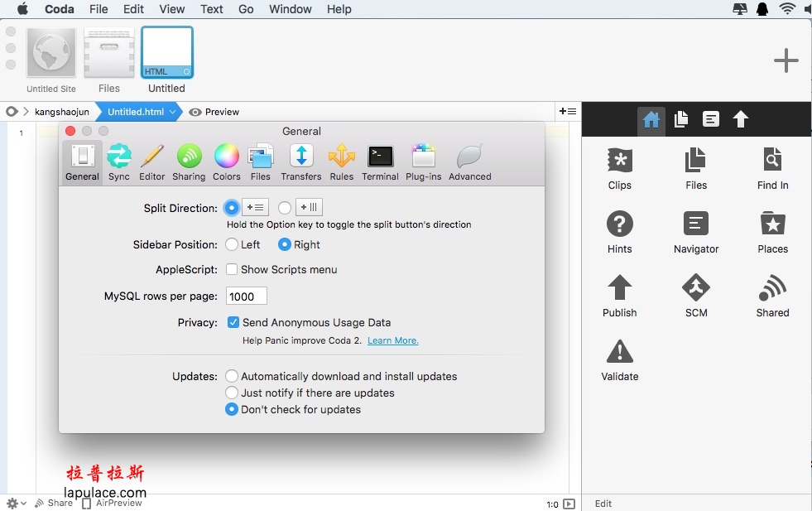
Task: Click the kangshaojun path segment
Action: (61, 112)
